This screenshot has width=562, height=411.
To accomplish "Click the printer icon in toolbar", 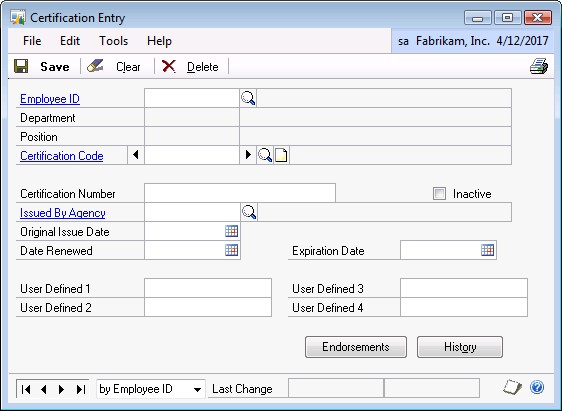I will click(539, 66).
